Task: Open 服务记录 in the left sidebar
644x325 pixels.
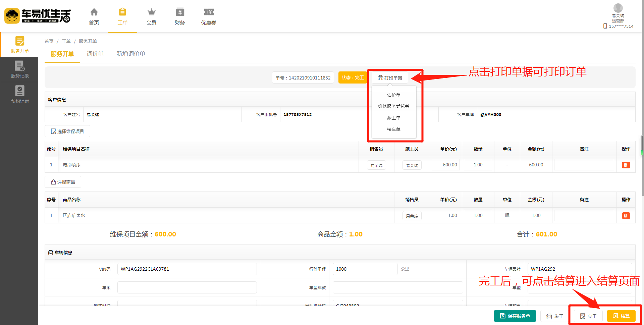Action: (19, 69)
